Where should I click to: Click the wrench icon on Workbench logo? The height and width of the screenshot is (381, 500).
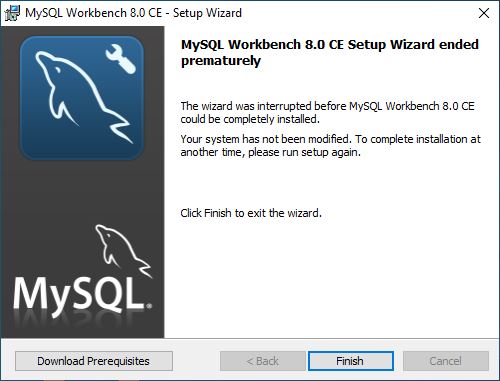click(x=121, y=59)
